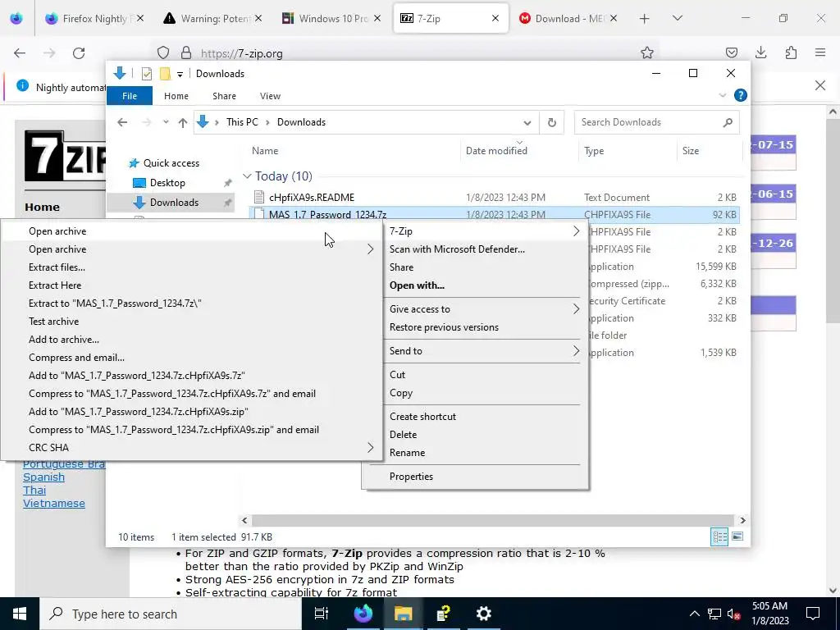
Task: Click the Search Downloads magnifier icon
Action: [728, 123]
